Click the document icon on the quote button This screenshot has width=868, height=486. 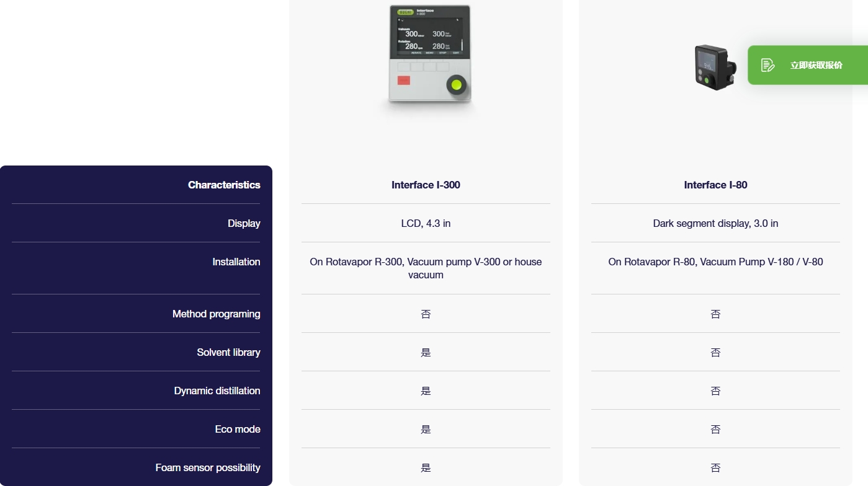point(767,65)
